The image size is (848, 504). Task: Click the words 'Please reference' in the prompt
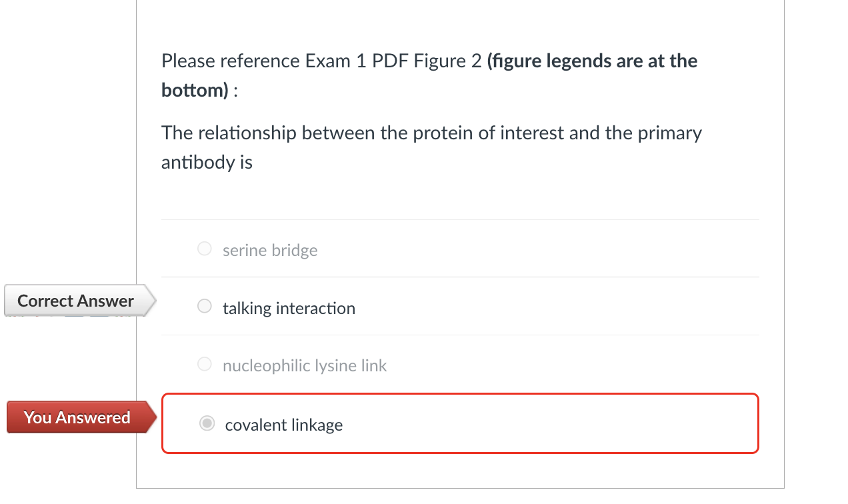click(x=230, y=61)
